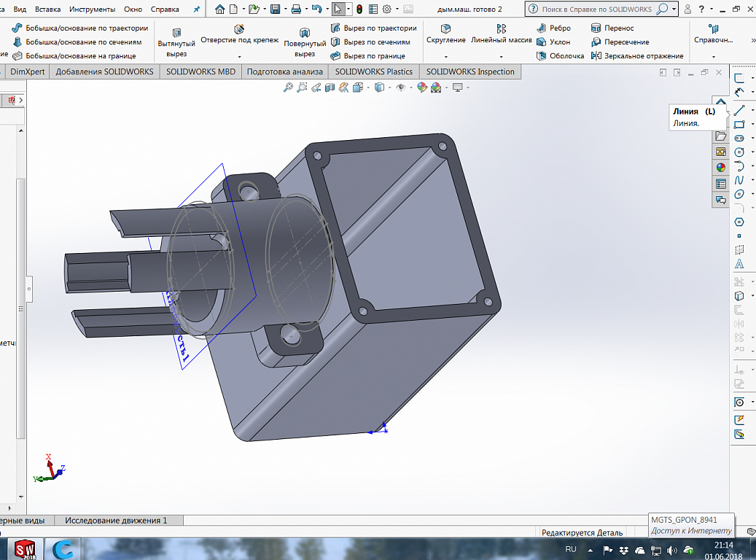Click View Settings monitor icon

coord(458,87)
